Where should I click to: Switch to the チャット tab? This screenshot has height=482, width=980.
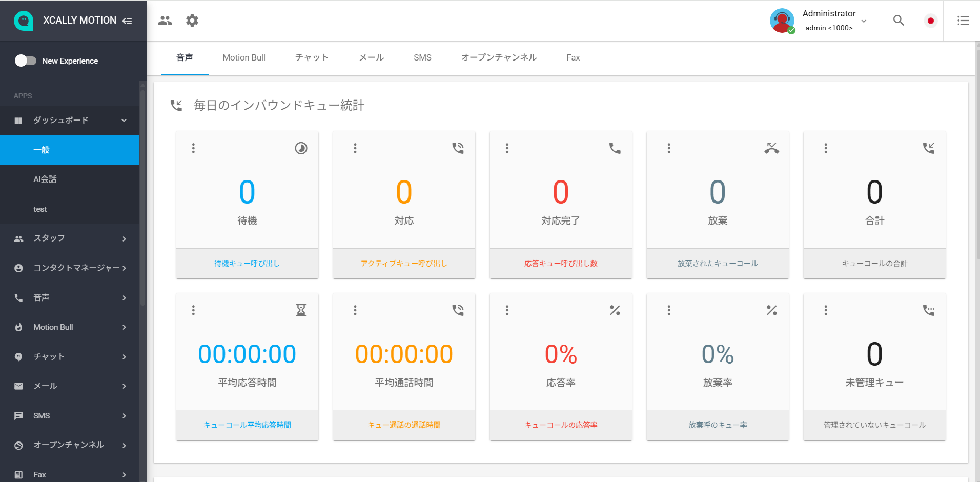(x=312, y=58)
